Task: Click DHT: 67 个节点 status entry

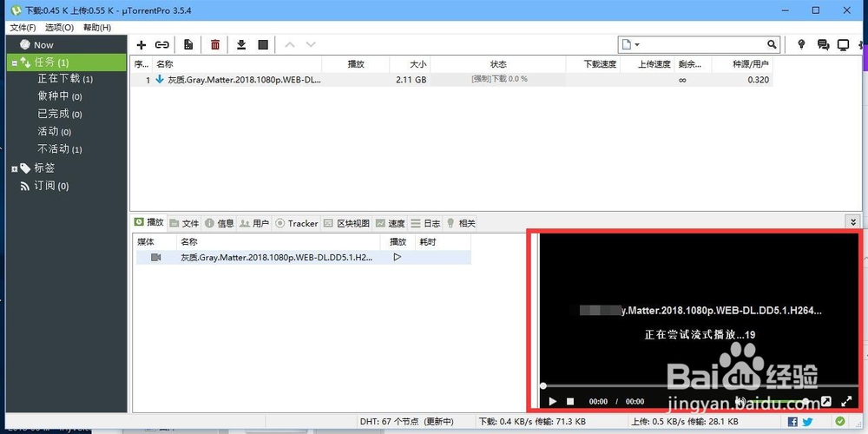Action: coord(407,421)
